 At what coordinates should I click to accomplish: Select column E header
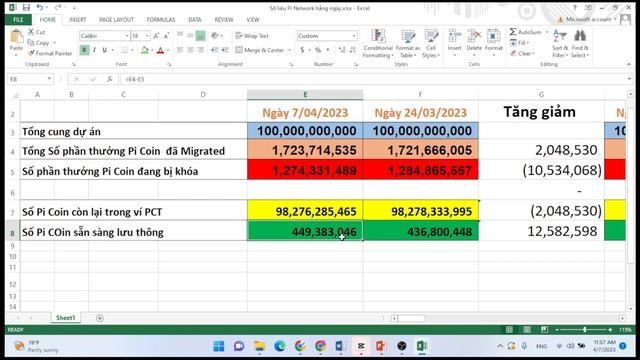click(305, 94)
